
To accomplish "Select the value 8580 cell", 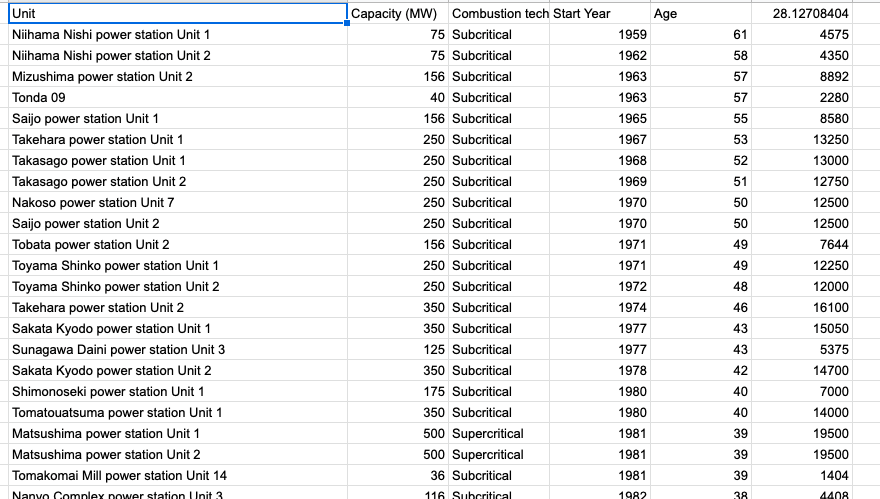I will coord(802,118).
